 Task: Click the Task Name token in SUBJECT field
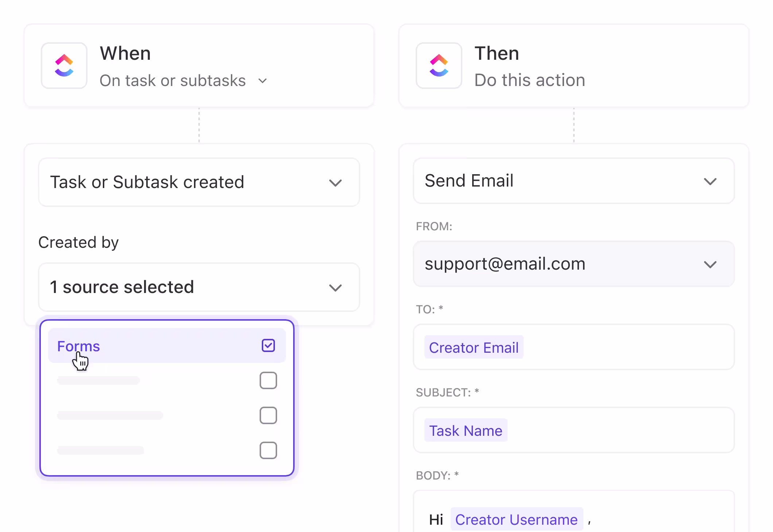tap(466, 430)
